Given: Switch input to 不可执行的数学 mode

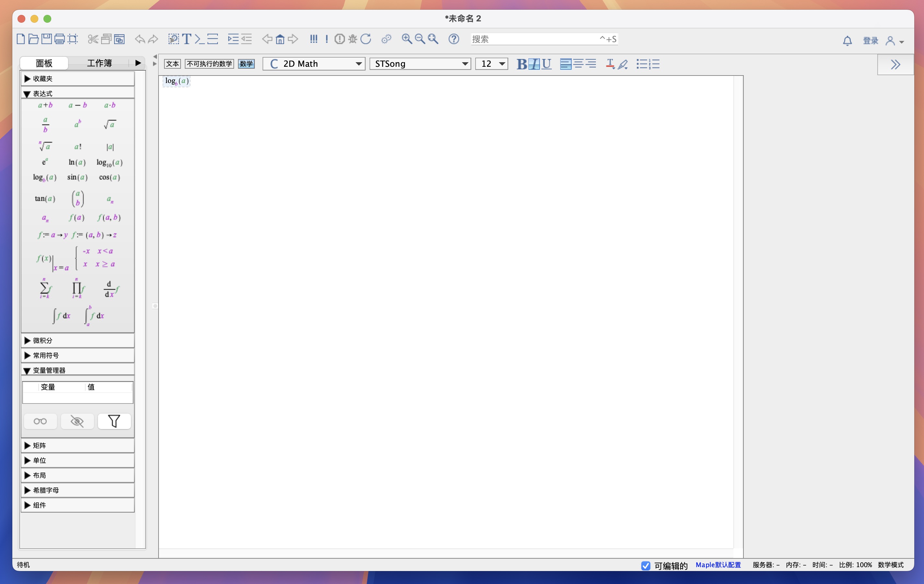Looking at the screenshot, I should [x=209, y=64].
